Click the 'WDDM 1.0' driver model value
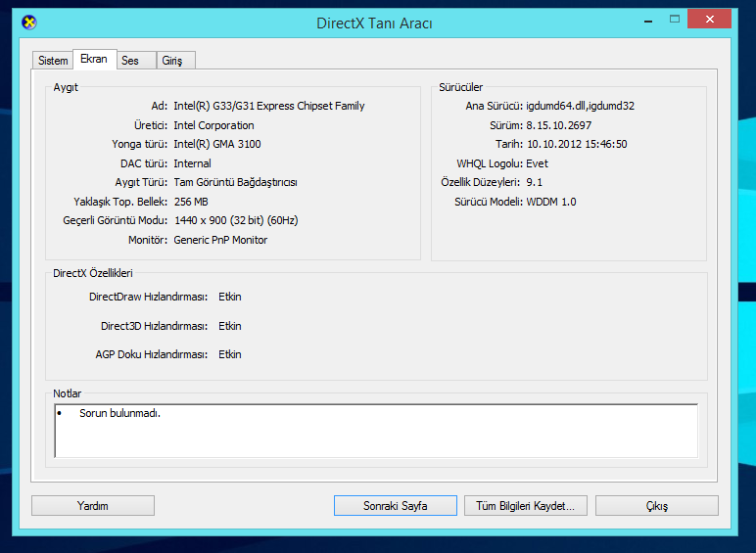 pos(551,202)
